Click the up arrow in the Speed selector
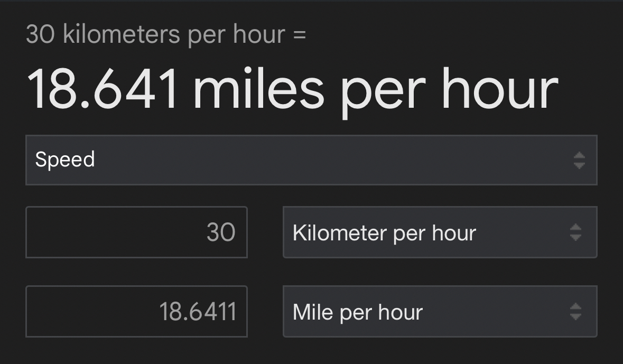The height and width of the screenshot is (364, 623). click(579, 155)
